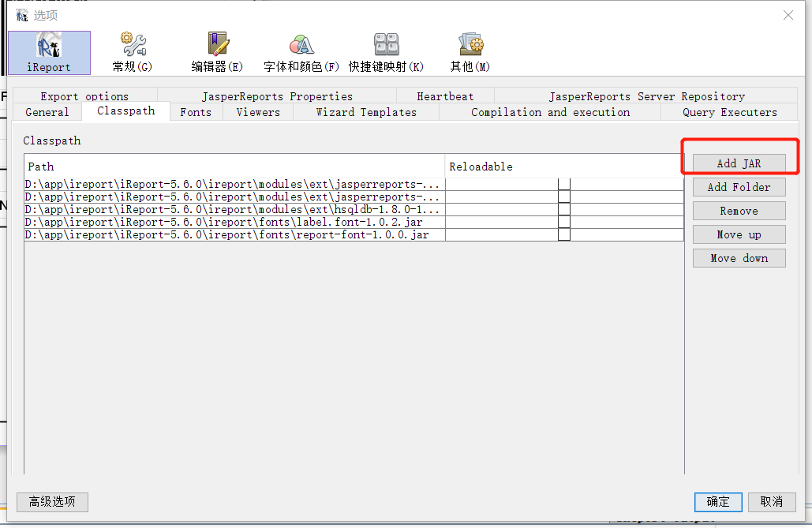Open the Compilation and execution tab

coord(550,112)
